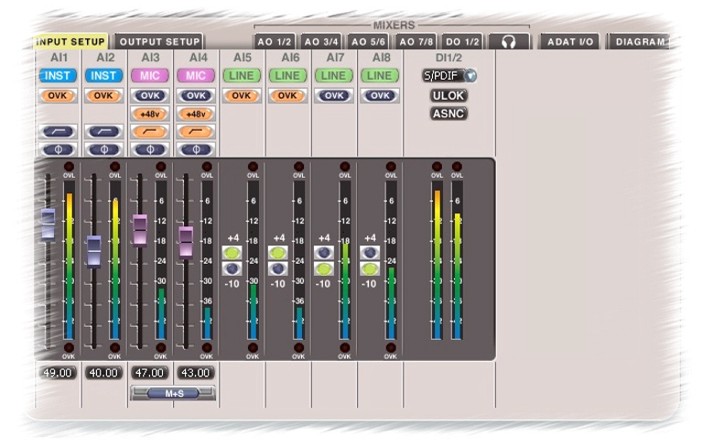Open the AO 7/8 mixer tab

click(416, 42)
